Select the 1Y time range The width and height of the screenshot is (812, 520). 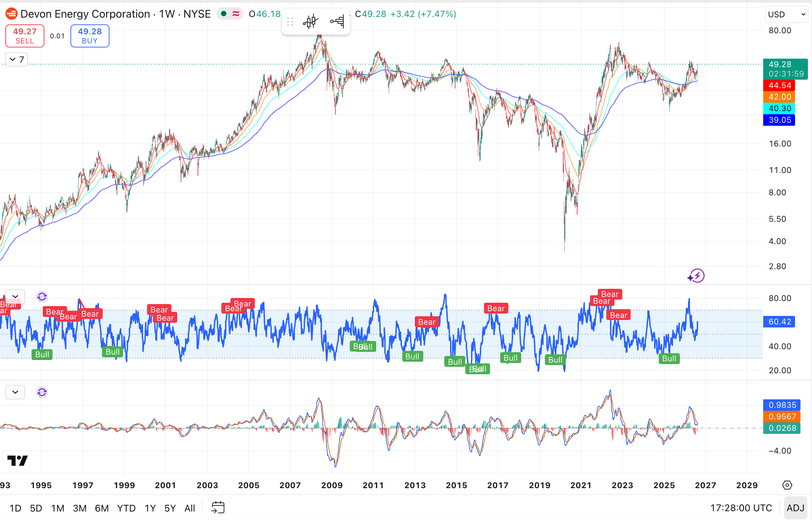point(150,508)
